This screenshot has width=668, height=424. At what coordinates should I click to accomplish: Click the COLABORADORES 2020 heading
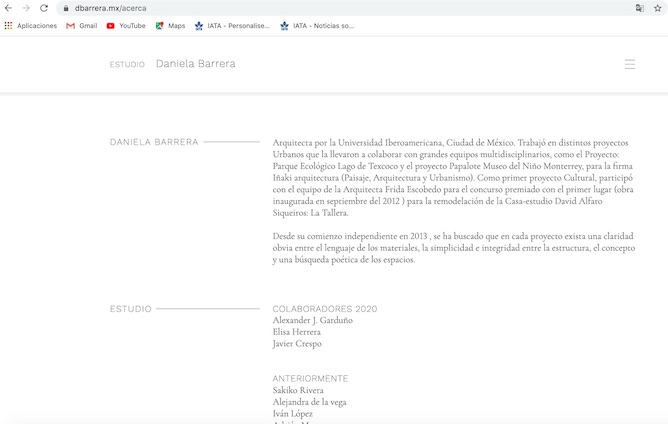325,308
